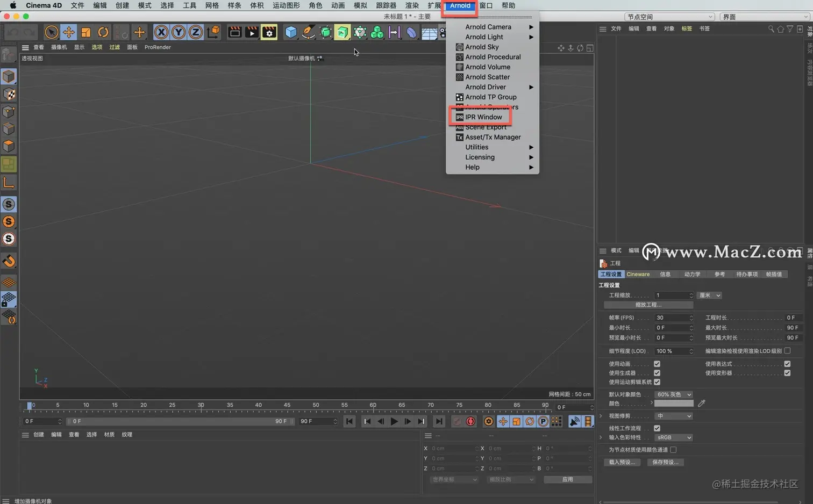Screen dimensions: 813x504
Task: Render to Picture Viewer icon
Action: pos(252,32)
